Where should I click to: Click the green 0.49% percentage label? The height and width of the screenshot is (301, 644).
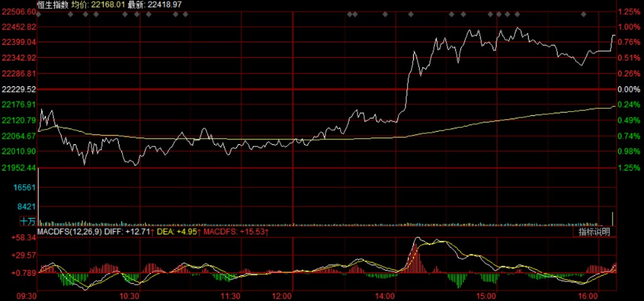(629, 120)
